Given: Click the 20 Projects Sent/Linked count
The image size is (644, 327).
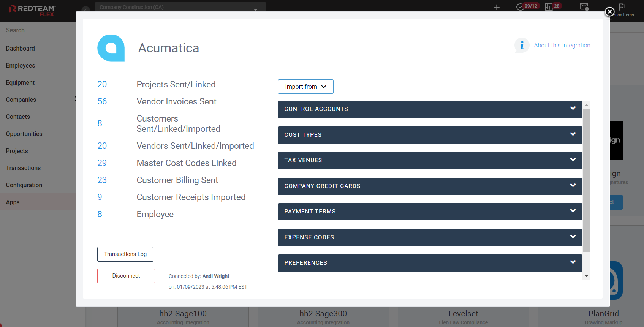Looking at the screenshot, I should 102,84.
